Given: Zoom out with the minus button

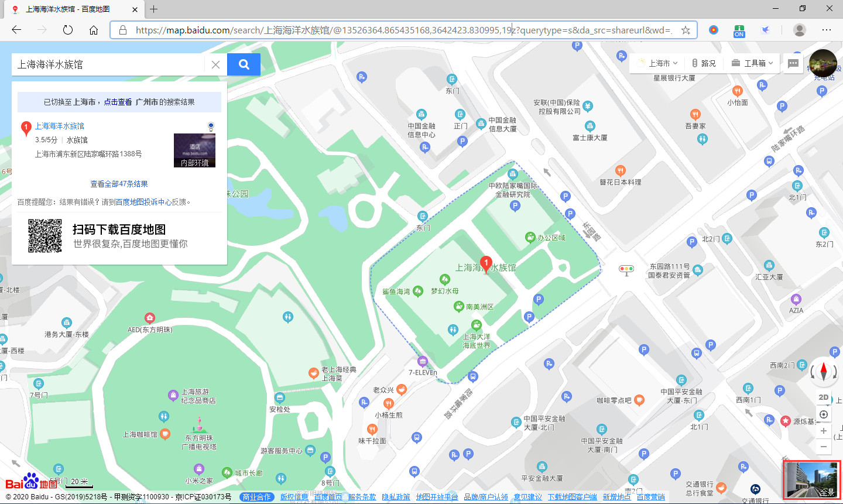Looking at the screenshot, I should pos(824,447).
